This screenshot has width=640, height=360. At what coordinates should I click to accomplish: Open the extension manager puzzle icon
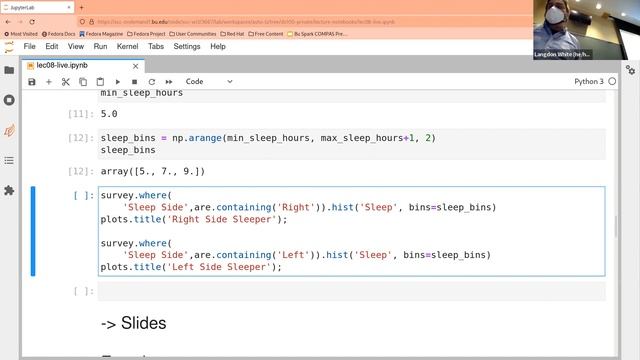9,190
